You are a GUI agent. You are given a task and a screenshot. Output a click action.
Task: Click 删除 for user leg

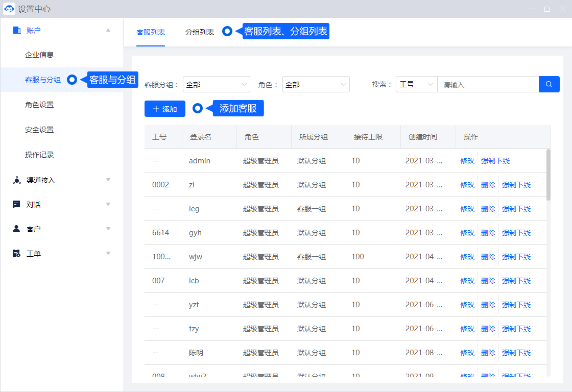click(488, 209)
